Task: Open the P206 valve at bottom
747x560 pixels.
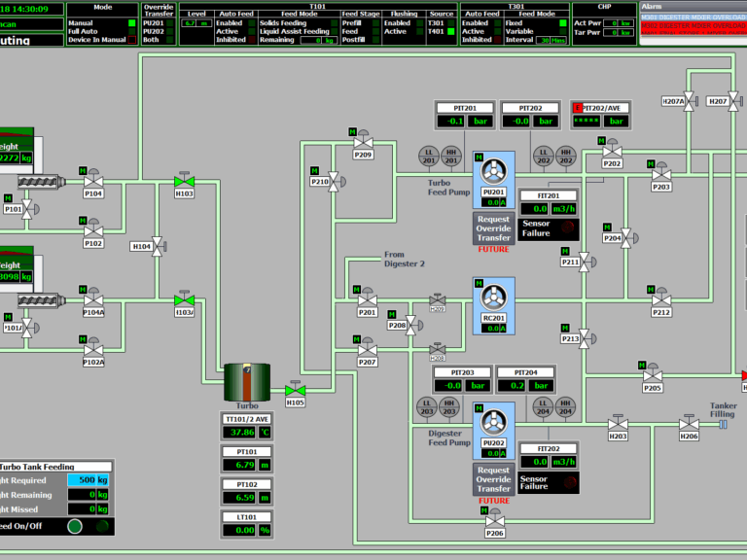Action: coord(495,519)
